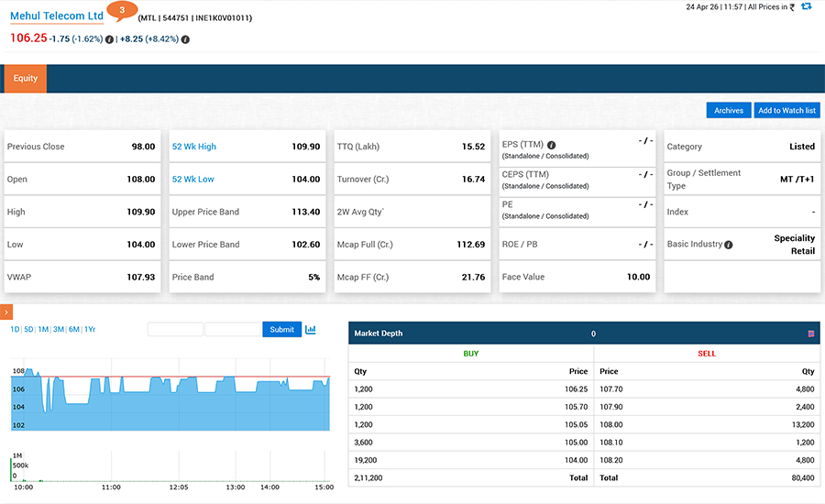Click info icon beside -1.75 (-1.62%) change
This screenshot has width=825, height=504.
110,39
